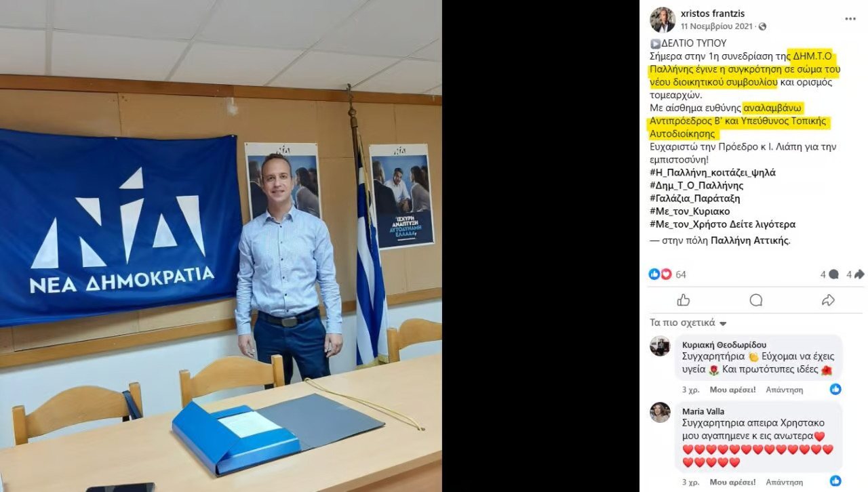The image size is (868, 492).
Task: Click the post photo of the man
Action: tap(221, 246)
